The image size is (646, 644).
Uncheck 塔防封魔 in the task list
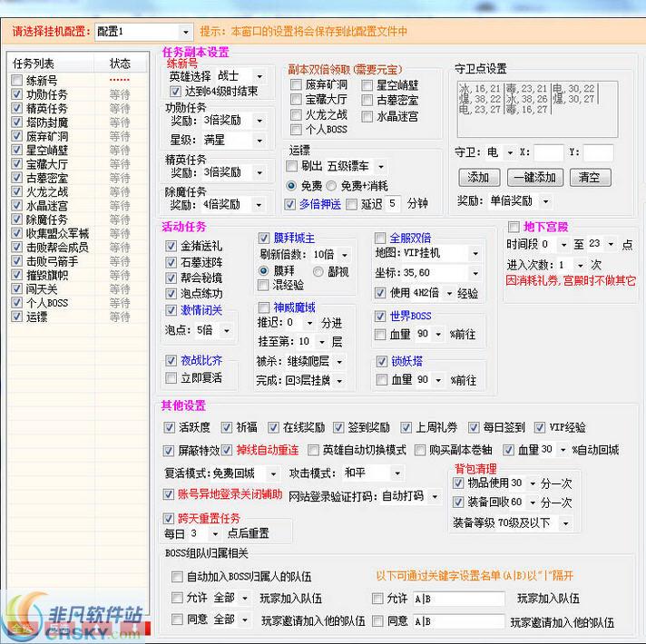click(17, 122)
